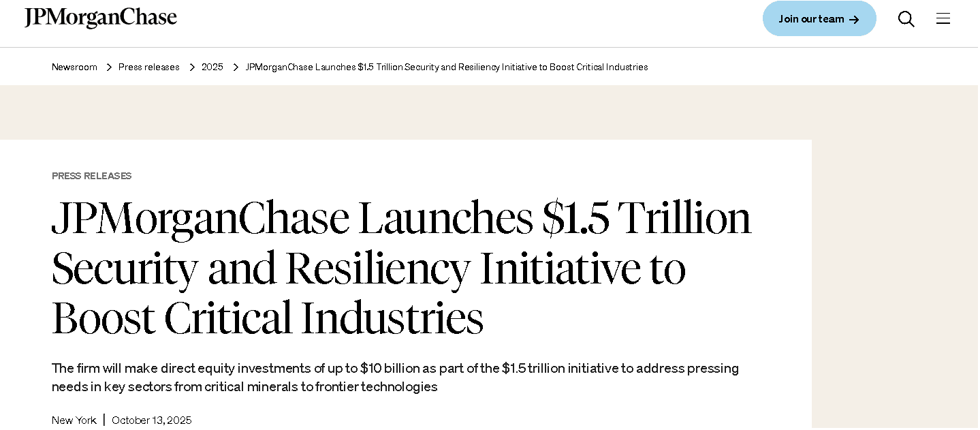
Task: Click the chevron after Newsroom breadcrumb
Action: 108,67
